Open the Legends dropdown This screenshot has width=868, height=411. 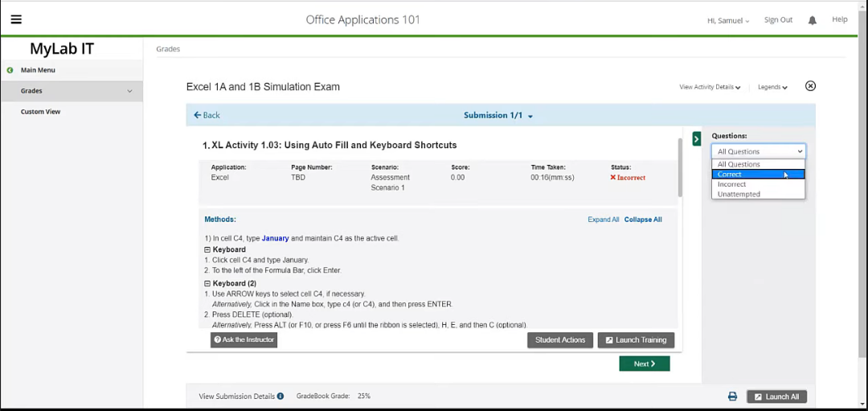[773, 87]
